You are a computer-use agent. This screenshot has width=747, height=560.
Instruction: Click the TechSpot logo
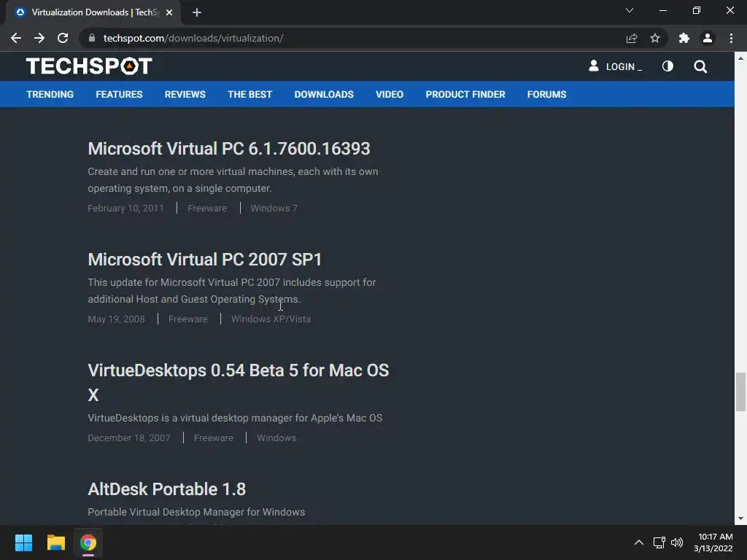tap(89, 66)
